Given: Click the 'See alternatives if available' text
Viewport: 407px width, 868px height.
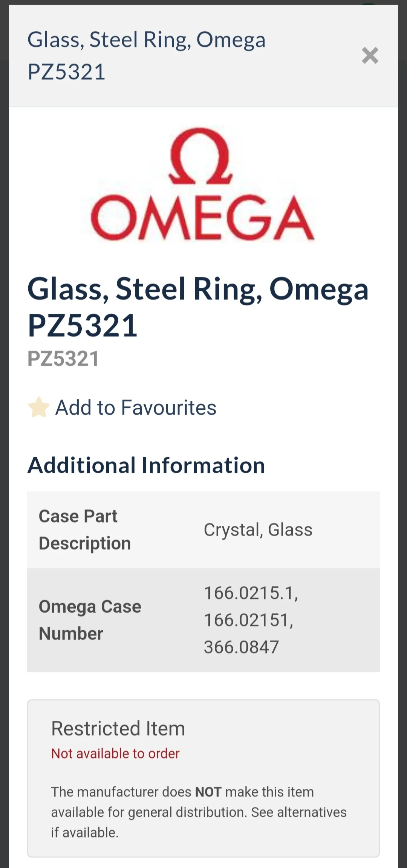Looking at the screenshot, I should pos(298,812).
